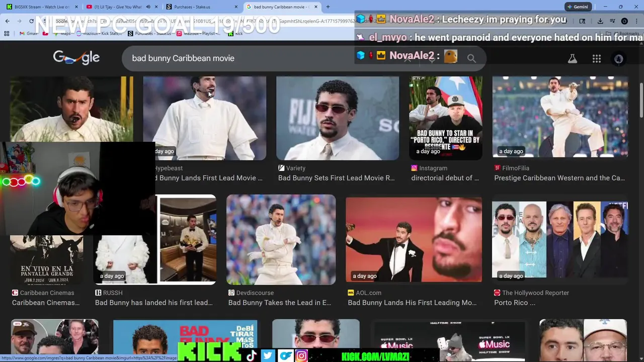
Task: Click the RUSSH favicon
Action: [98, 293]
